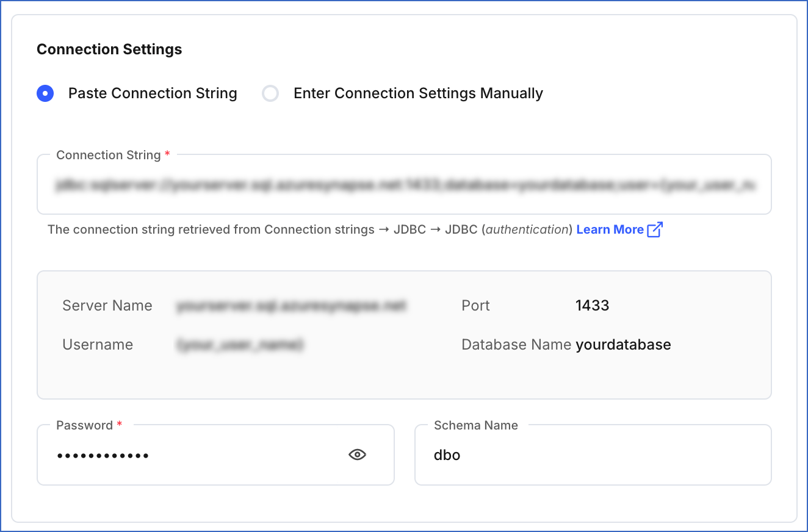Image resolution: width=808 pixels, height=532 pixels.
Task: Click the connection details summary panel
Action: click(x=404, y=334)
